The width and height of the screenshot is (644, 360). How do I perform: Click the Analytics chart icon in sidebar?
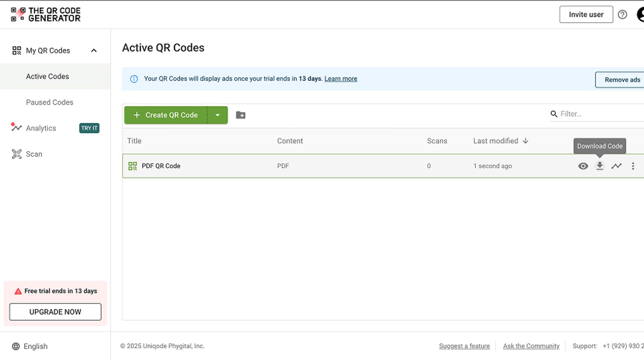tap(16, 127)
